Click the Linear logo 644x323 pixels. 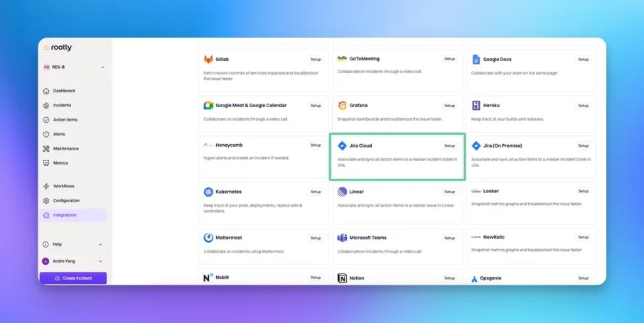pyautogui.click(x=342, y=192)
